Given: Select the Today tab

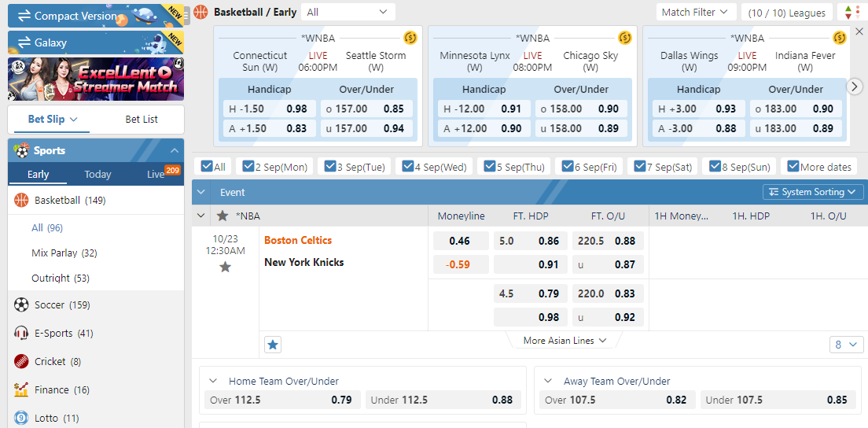Looking at the screenshot, I should tap(97, 174).
